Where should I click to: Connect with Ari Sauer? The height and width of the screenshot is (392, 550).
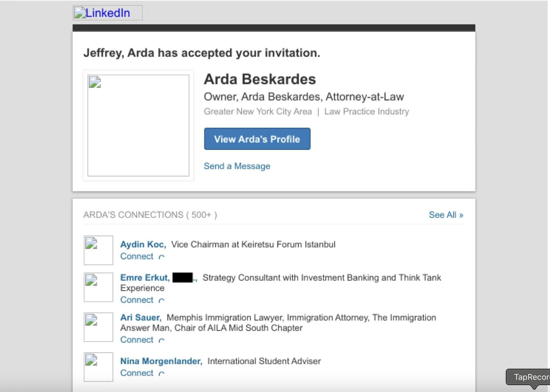point(137,340)
